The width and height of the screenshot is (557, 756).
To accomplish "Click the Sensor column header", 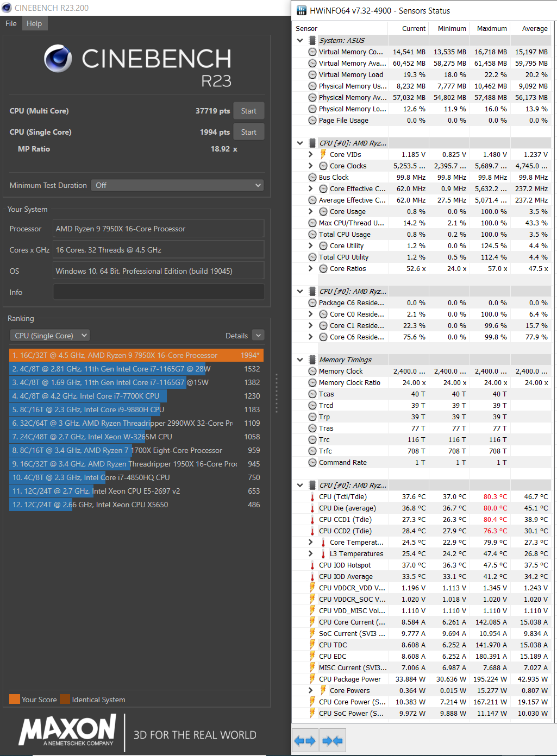I will pyautogui.click(x=340, y=28).
